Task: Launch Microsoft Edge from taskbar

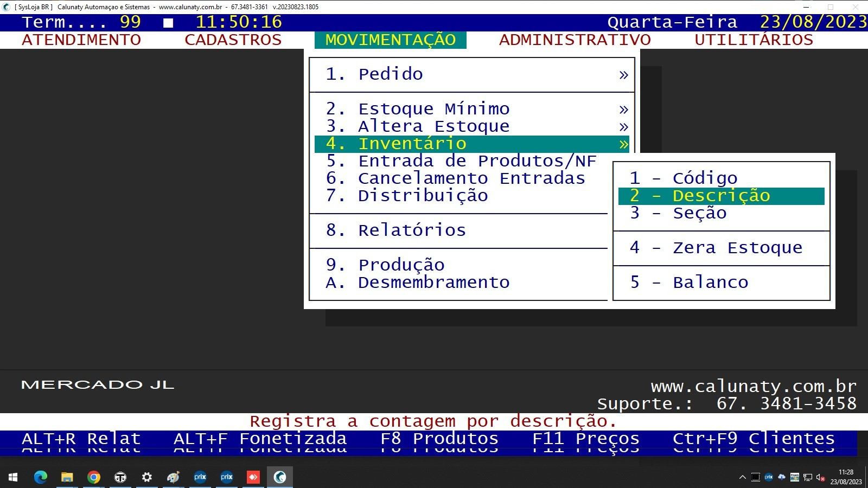Action: (x=41, y=477)
